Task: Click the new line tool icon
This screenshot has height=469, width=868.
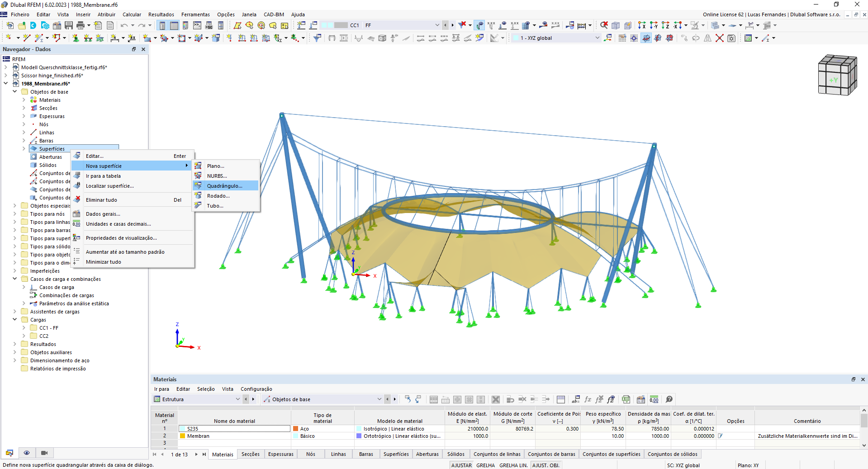Action: pyautogui.click(x=27, y=38)
